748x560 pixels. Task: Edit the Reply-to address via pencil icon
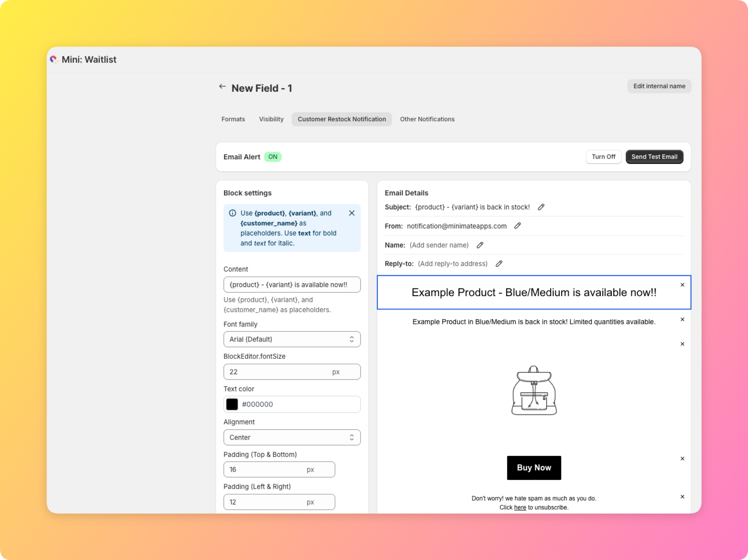pyautogui.click(x=499, y=263)
